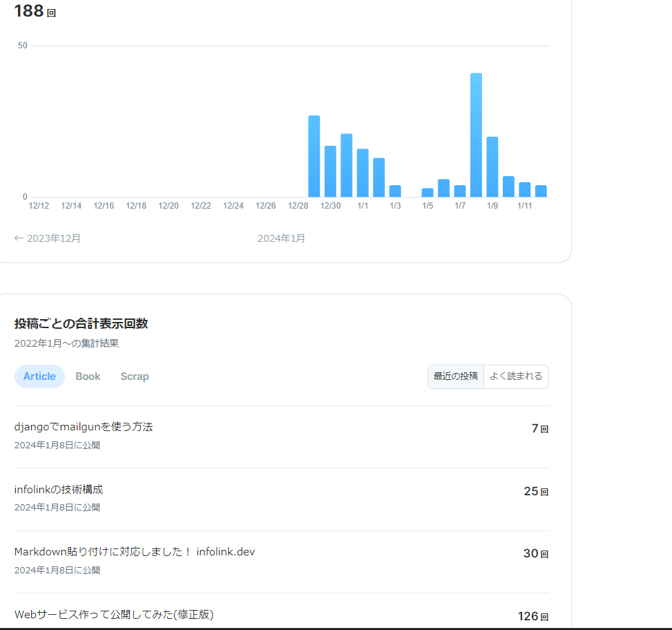Click the chart bar for 1/3
The image size is (672, 630).
(x=395, y=191)
